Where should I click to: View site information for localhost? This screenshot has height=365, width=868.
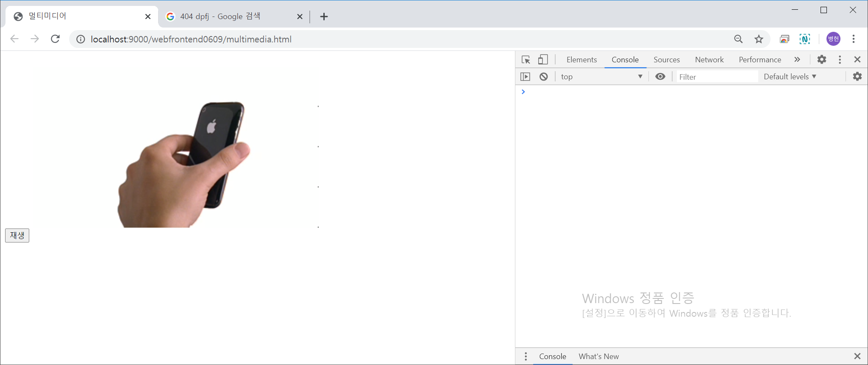[x=81, y=39]
